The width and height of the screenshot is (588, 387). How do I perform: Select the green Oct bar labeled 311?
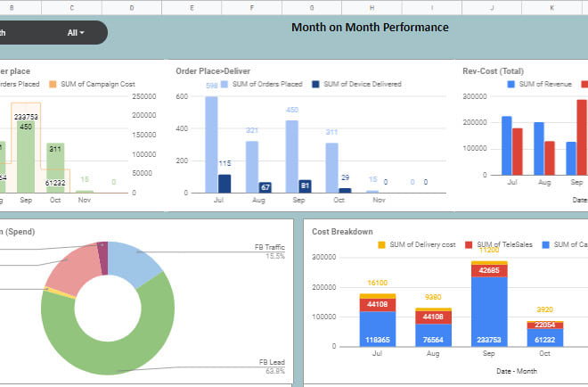pyautogui.click(x=55, y=168)
